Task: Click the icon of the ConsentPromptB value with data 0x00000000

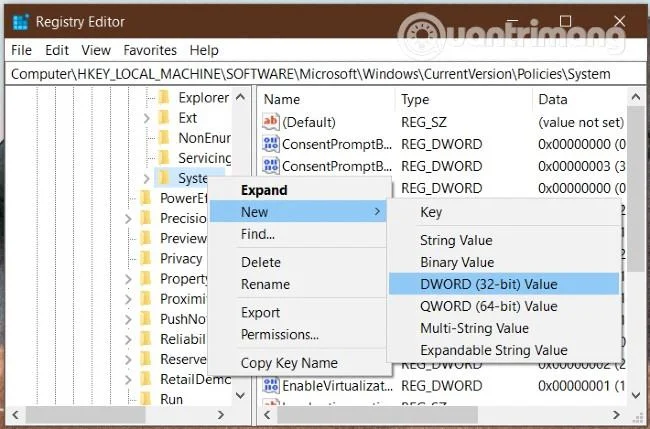Action: click(x=271, y=144)
